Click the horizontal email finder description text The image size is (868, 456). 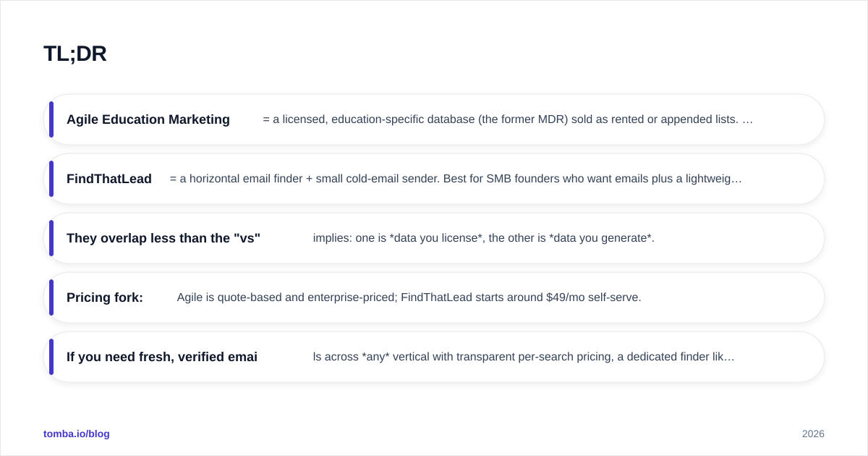click(x=456, y=179)
